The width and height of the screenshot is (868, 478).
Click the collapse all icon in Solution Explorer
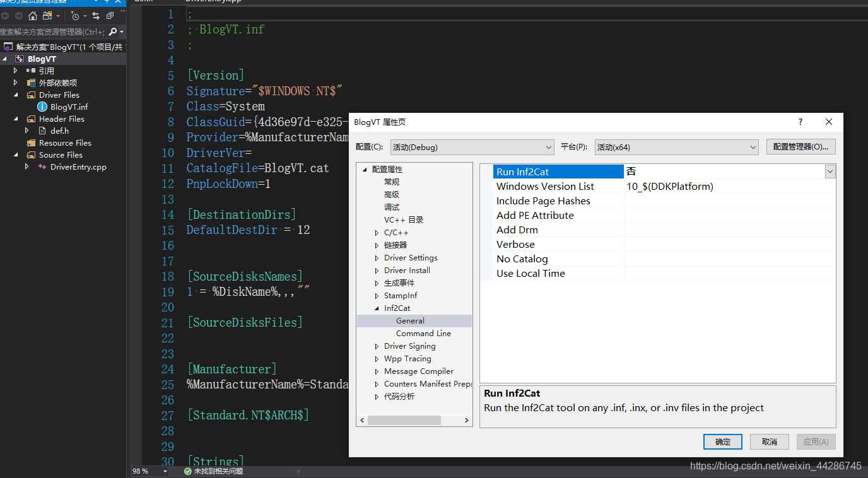click(x=110, y=16)
